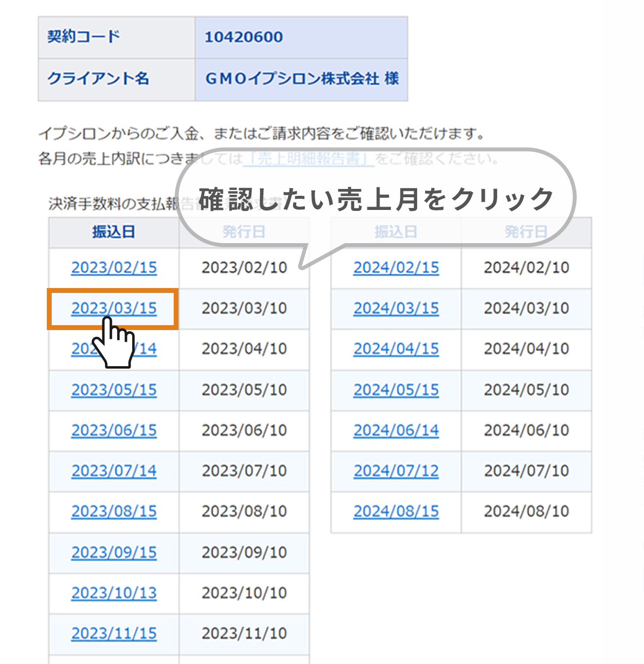Open the 2023/10/13 transfer date link
644x664 pixels.
114,593
